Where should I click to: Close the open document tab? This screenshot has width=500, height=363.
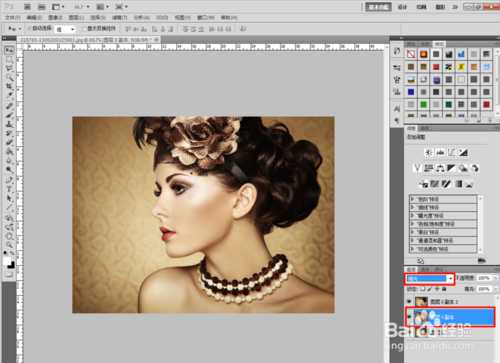click(156, 40)
